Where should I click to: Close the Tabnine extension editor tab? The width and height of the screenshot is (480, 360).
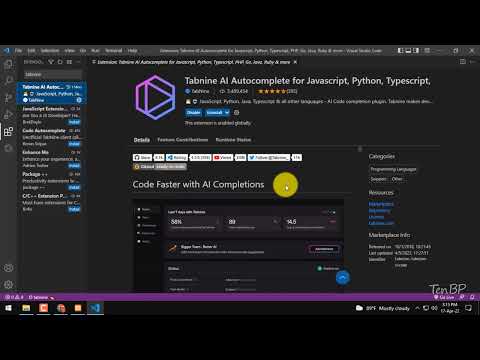click(x=295, y=62)
